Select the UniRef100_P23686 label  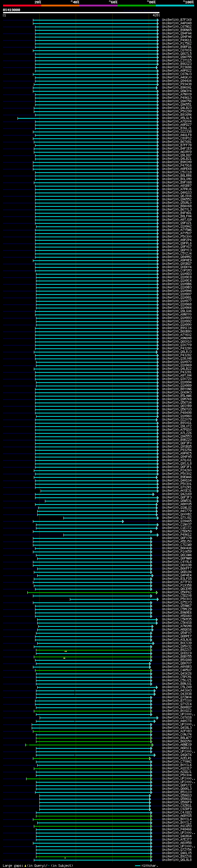(176, 67)
